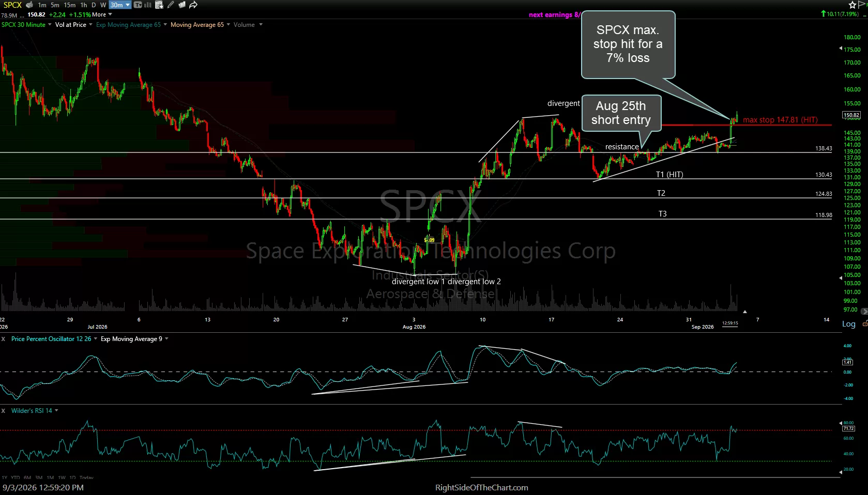Viewport: 868px width, 495px height.
Task: Open the bar chart style icon
Action: click(148, 5)
